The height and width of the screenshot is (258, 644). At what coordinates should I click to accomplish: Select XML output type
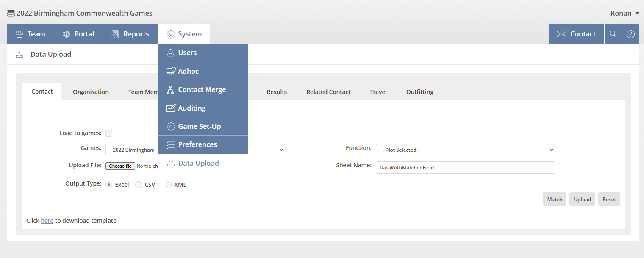(x=168, y=185)
